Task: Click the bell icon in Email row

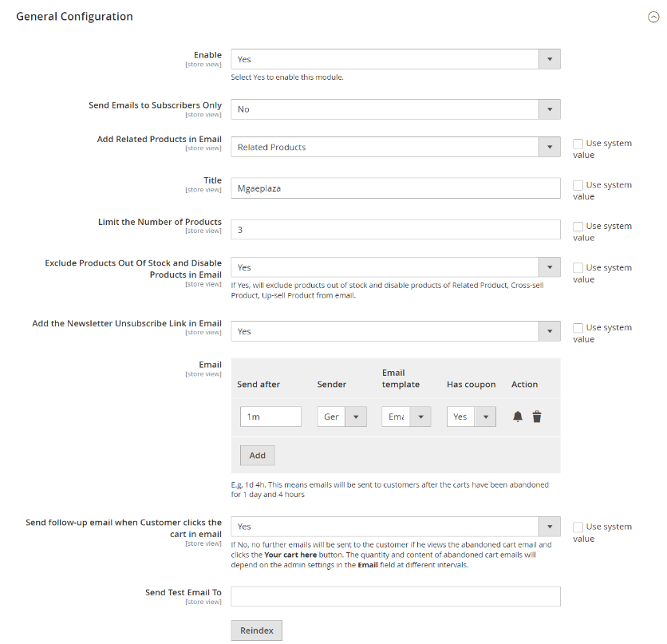Action: [518, 417]
